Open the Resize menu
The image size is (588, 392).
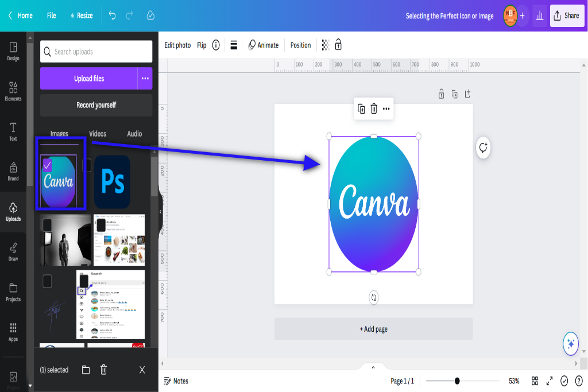pos(82,15)
